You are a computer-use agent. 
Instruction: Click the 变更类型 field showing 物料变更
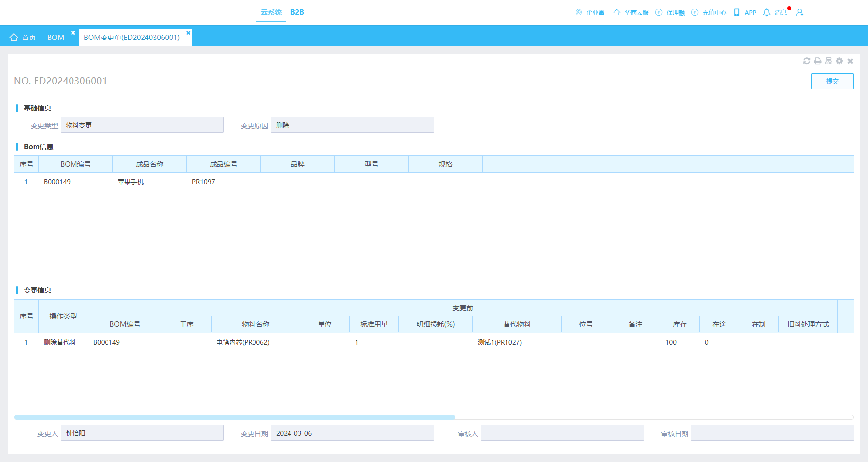(x=142, y=125)
